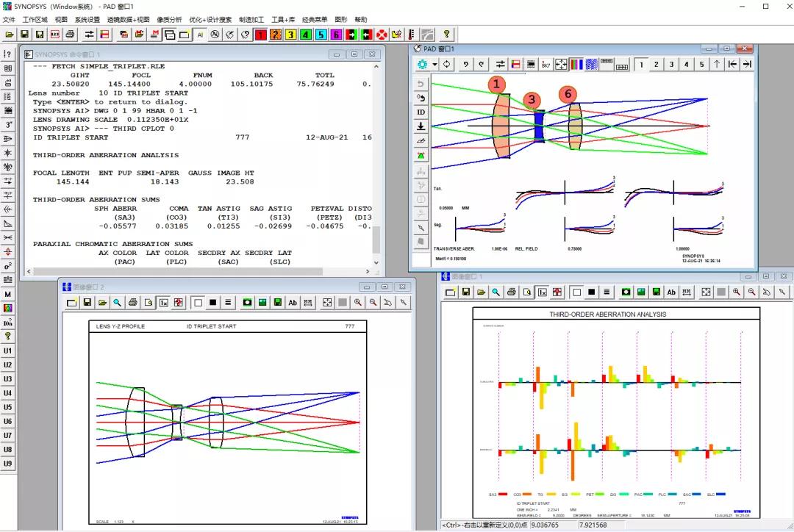Image resolution: width=794 pixels, height=532 pixels.
Task: Switch to PAD display 1
Action: click(641, 64)
